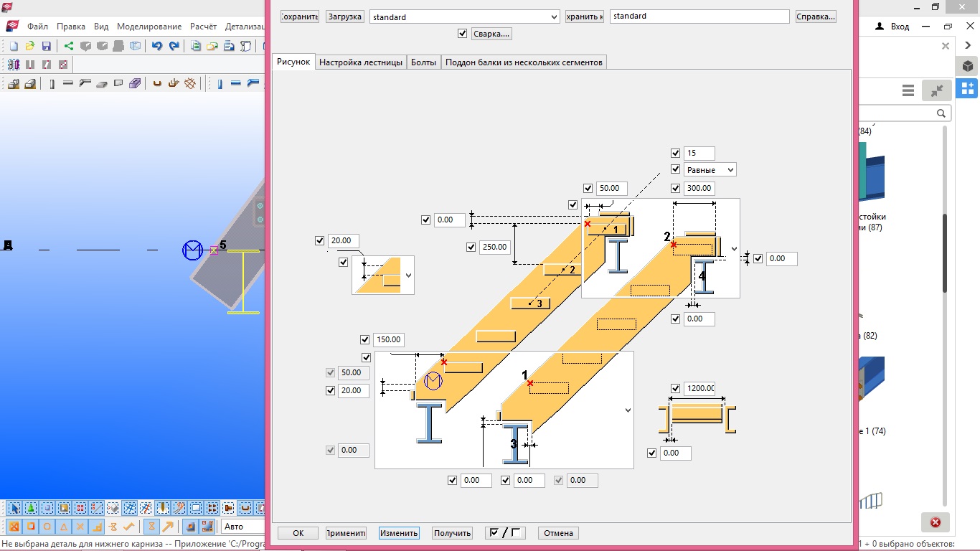Click the Save floppy disk icon
The image size is (980, 551).
point(46,46)
